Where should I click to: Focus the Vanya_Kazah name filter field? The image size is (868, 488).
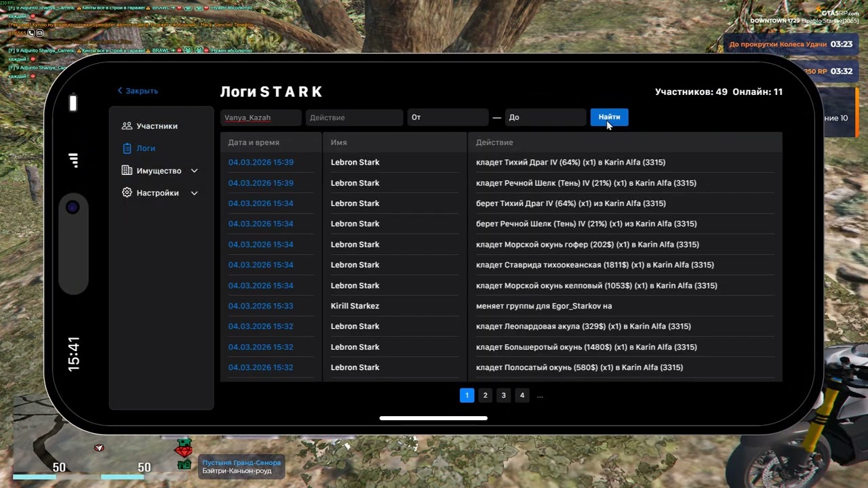pyautogui.click(x=261, y=117)
